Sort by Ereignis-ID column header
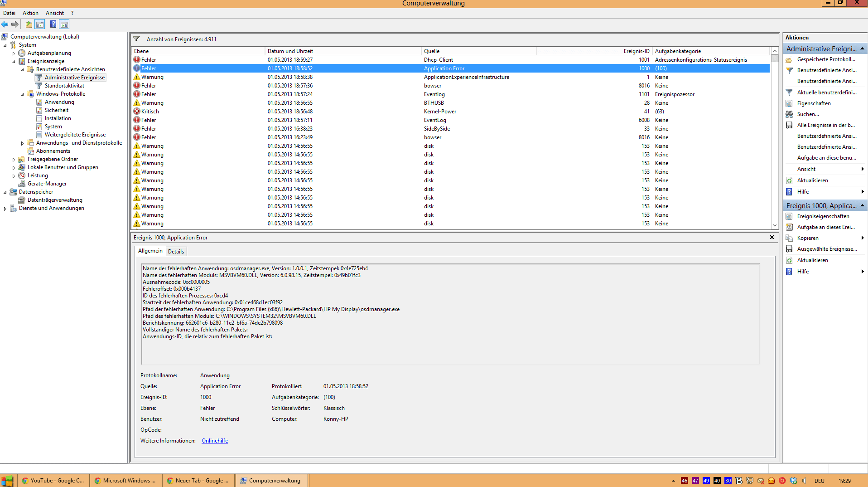This screenshot has width=868, height=487. [594, 51]
